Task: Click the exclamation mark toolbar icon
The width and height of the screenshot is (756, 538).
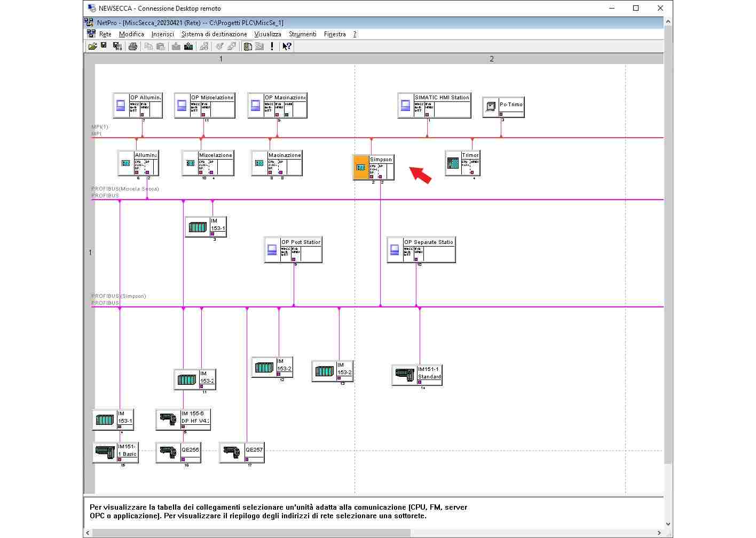Action: pos(272,46)
